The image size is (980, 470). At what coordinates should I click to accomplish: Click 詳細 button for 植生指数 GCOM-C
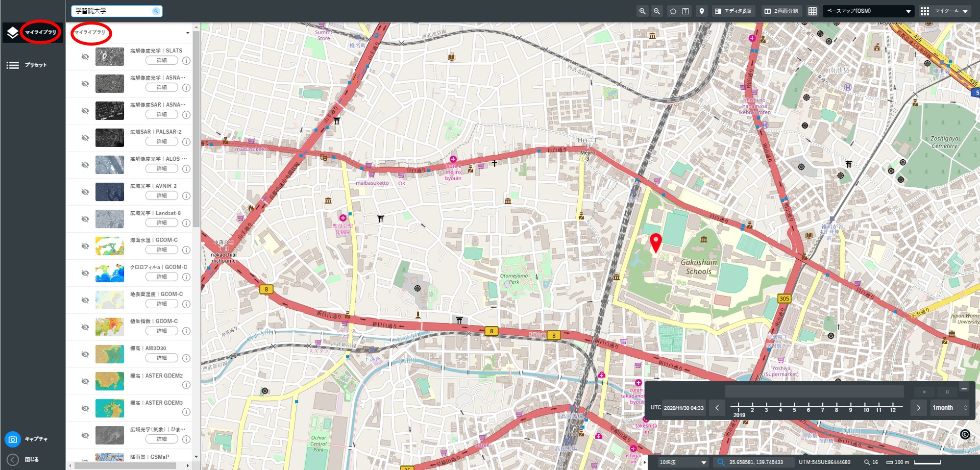point(162,331)
